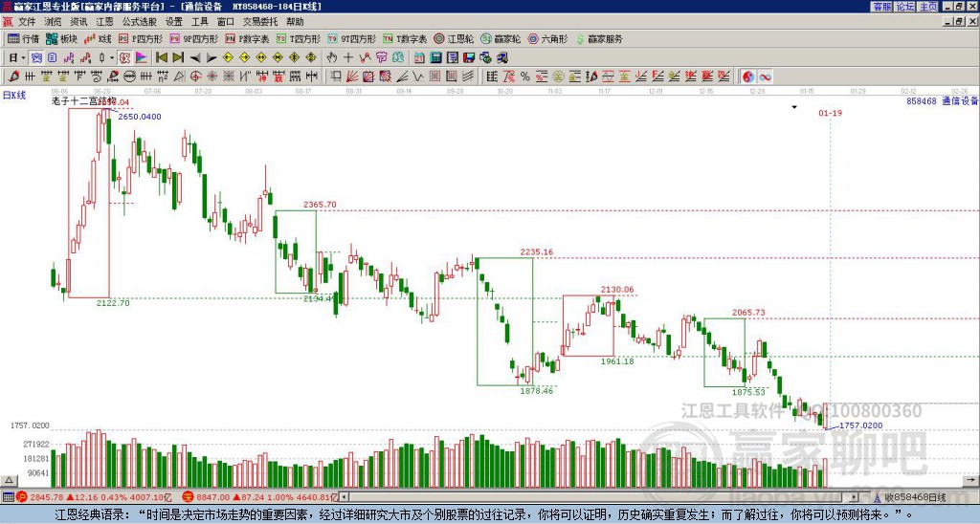Open the 浏览 menu

[x=53, y=22]
